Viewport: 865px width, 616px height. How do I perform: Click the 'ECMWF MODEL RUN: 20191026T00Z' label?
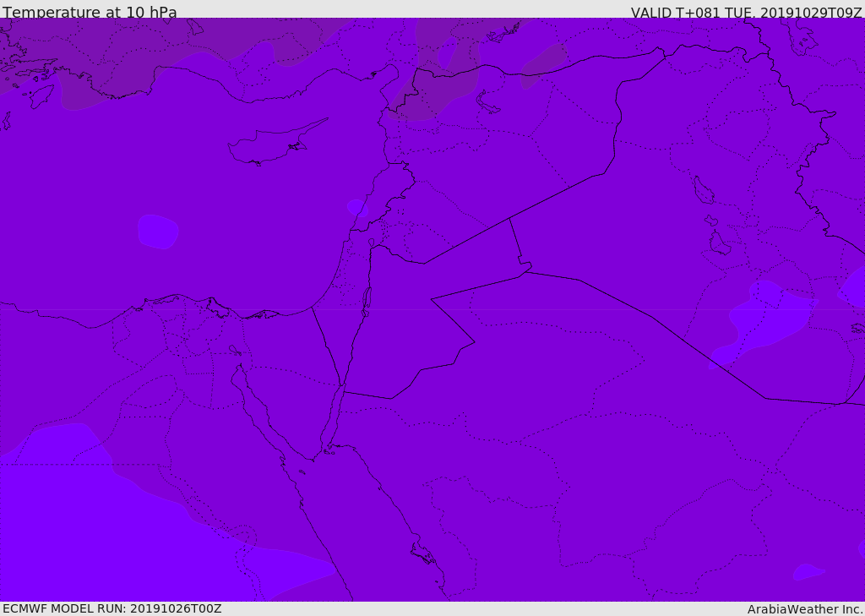click(x=112, y=608)
